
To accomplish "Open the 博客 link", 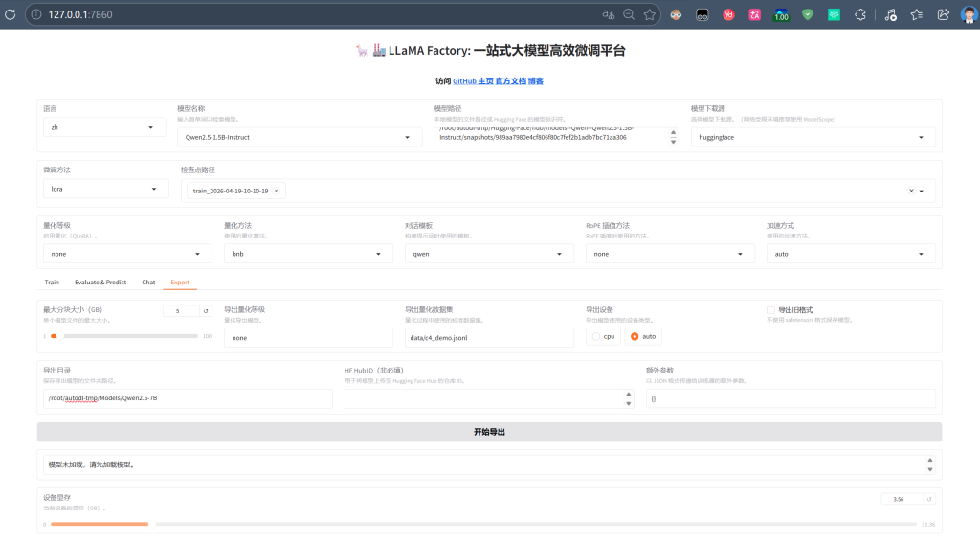I will 536,81.
